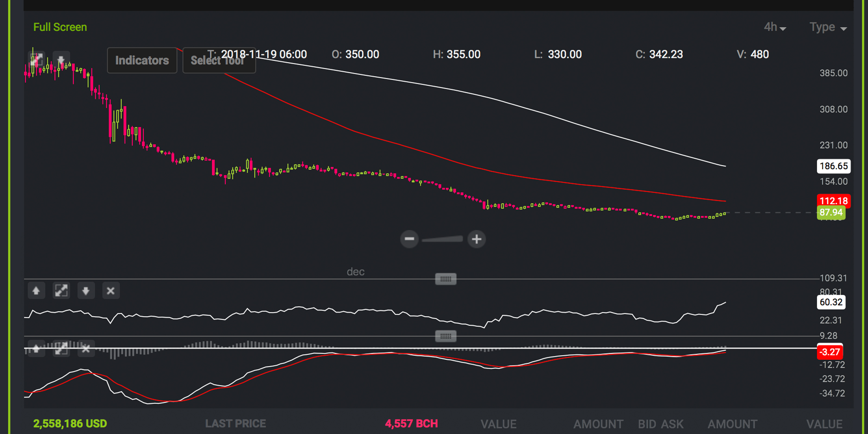Move MACD indicator panel up
The image size is (868, 434).
(36, 349)
